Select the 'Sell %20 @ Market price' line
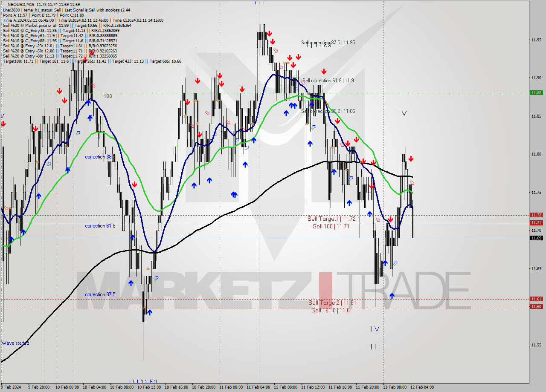The width and height of the screenshot is (546, 392). point(67,25)
